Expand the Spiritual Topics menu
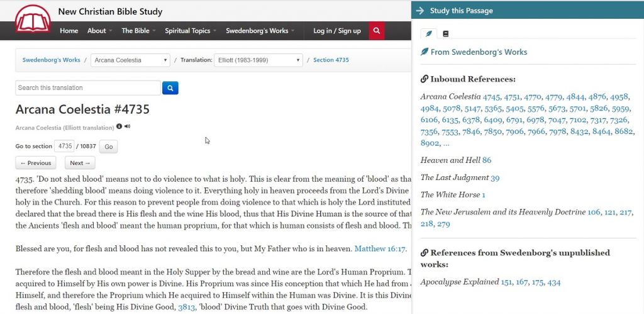The width and height of the screenshot is (644, 314). tap(191, 31)
